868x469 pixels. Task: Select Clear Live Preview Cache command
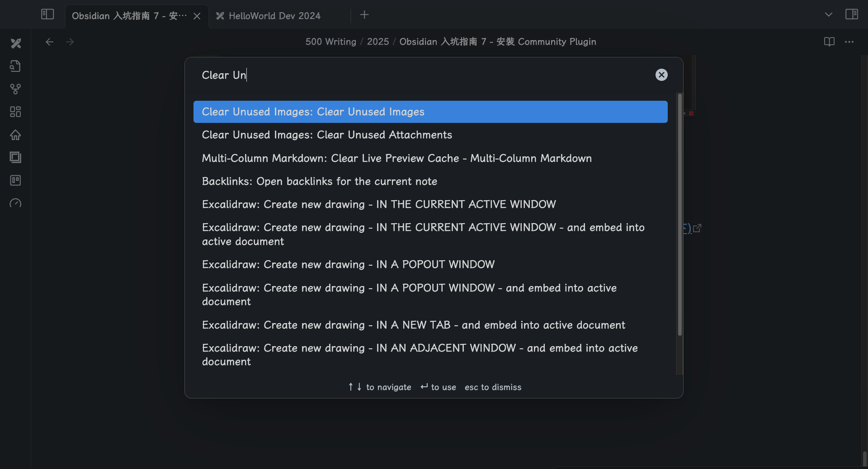point(430,158)
